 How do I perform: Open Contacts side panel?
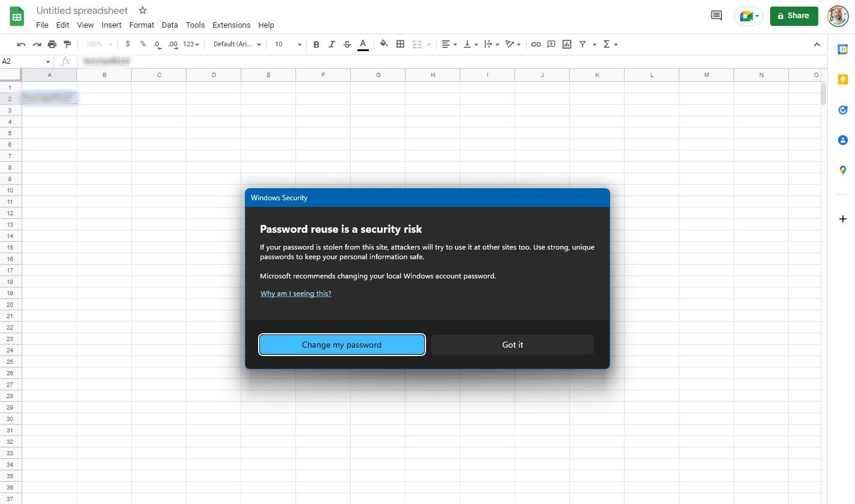pyautogui.click(x=843, y=140)
